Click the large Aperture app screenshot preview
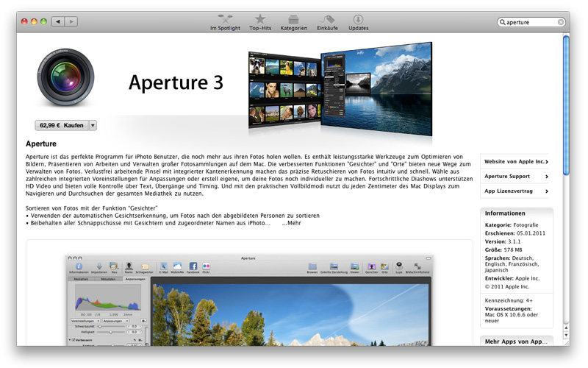588x368 pixels. tap(249, 300)
